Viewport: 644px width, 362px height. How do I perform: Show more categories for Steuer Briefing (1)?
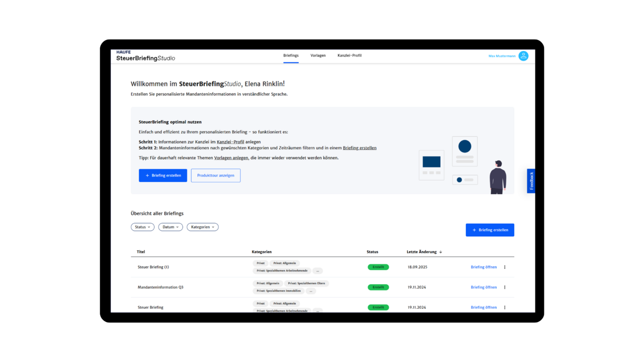click(317, 270)
